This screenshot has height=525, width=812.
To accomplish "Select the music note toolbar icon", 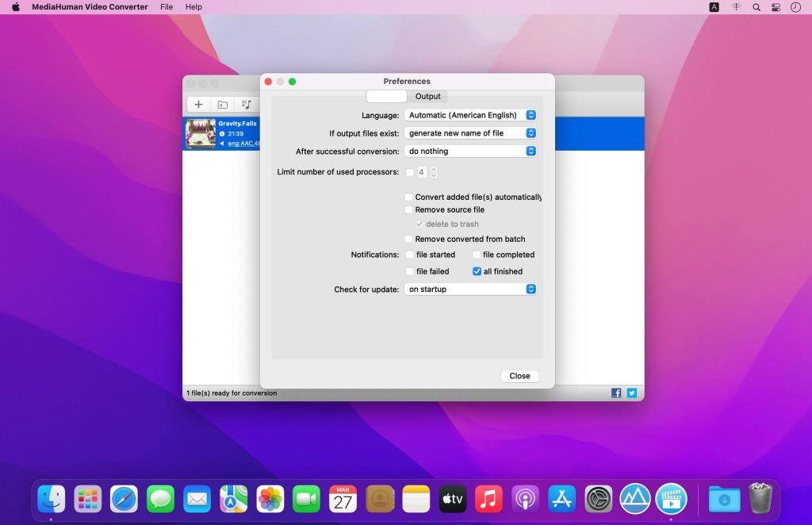I will click(246, 104).
